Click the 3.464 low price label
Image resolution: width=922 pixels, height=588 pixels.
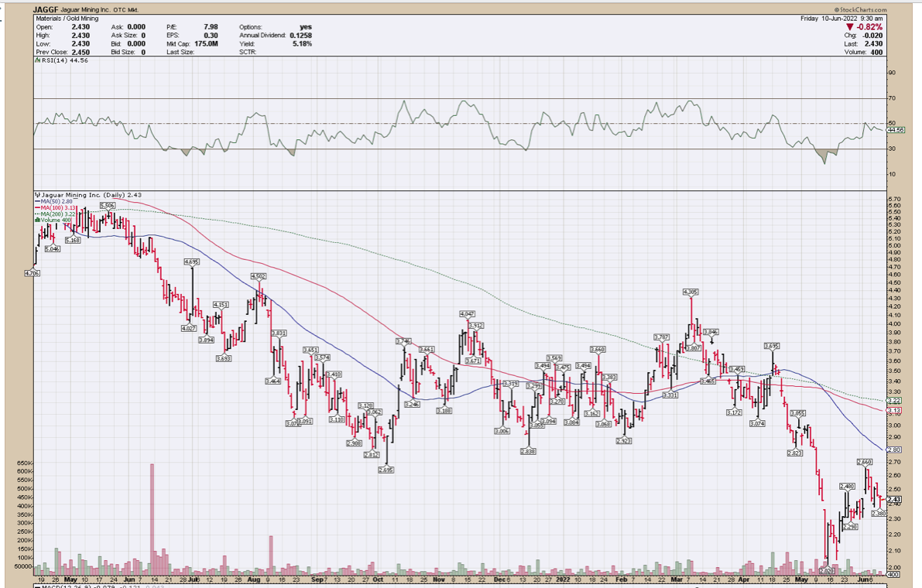coord(272,381)
